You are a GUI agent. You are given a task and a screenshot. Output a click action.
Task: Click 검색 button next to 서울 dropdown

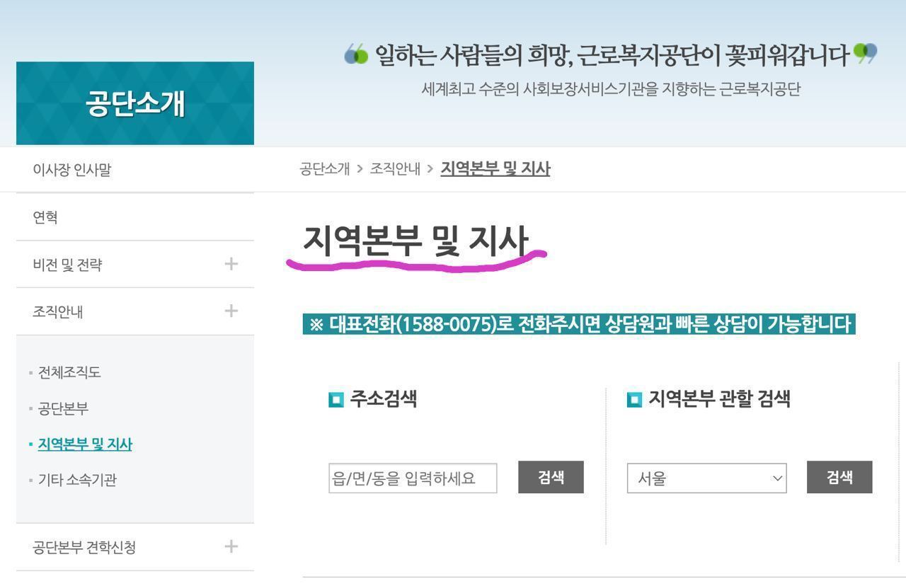tap(839, 477)
